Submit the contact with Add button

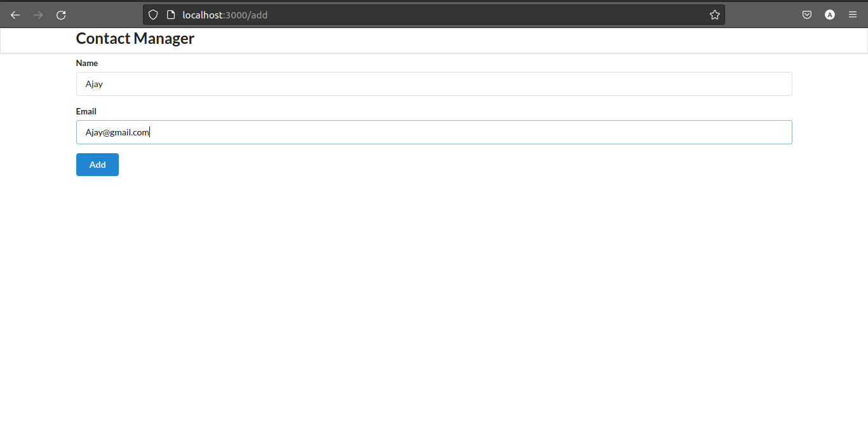point(97,165)
